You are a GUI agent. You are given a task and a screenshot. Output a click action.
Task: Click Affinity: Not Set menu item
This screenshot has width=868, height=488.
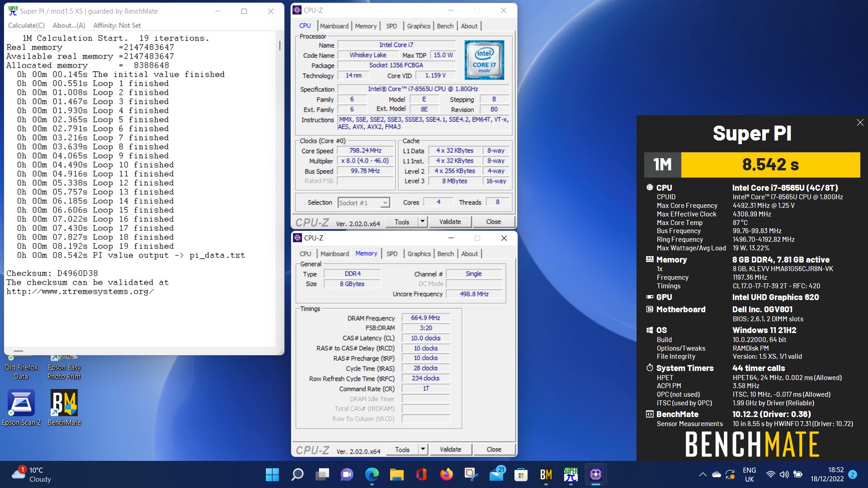click(x=117, y=25)
